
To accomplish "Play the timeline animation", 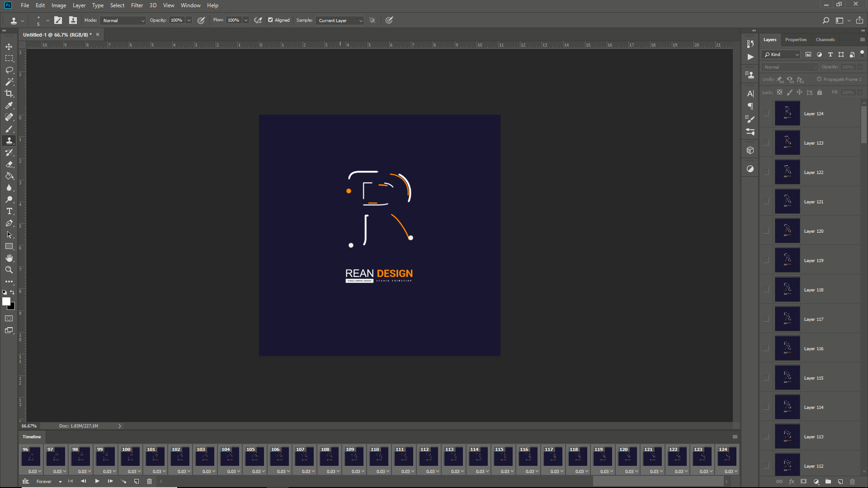I will (97, 482).
